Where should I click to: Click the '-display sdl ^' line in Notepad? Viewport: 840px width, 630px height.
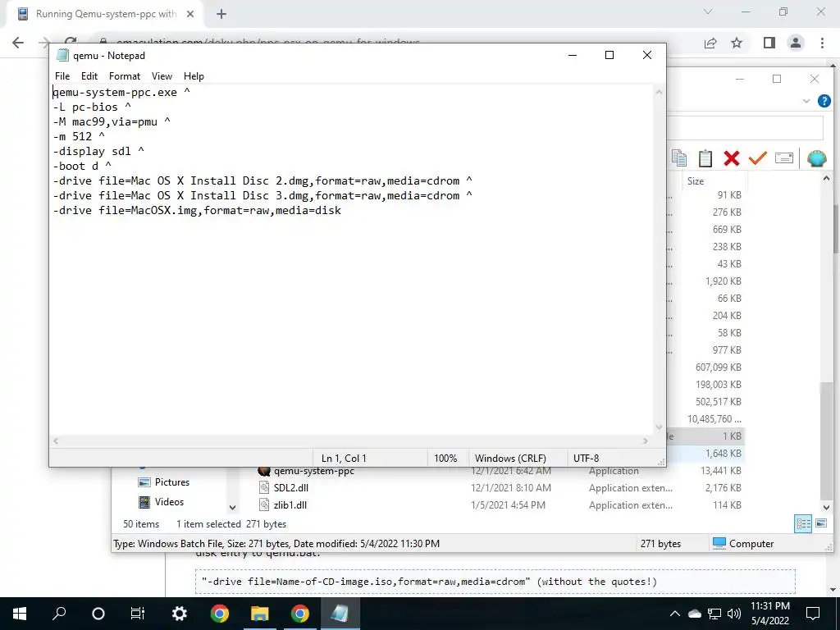click(x=98, y=152)
